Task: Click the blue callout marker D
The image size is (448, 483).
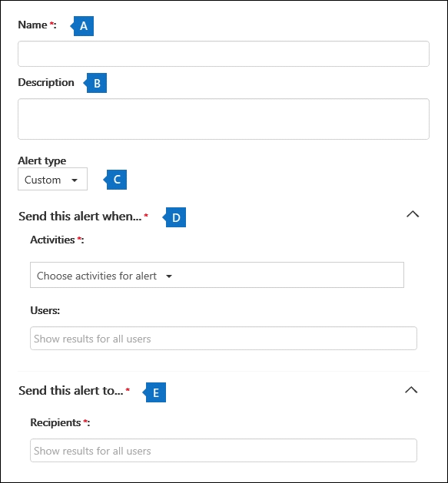Action: pyautogui.click(x=174, y=217)
